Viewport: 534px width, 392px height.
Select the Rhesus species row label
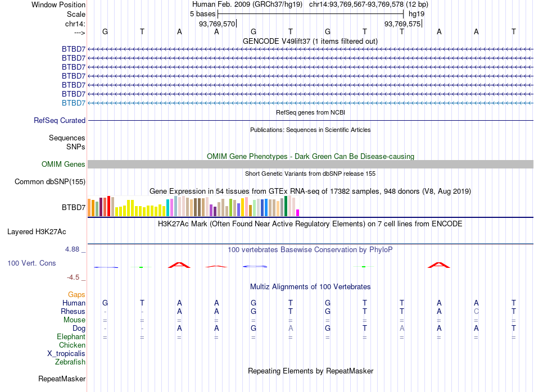coord(73,311)
